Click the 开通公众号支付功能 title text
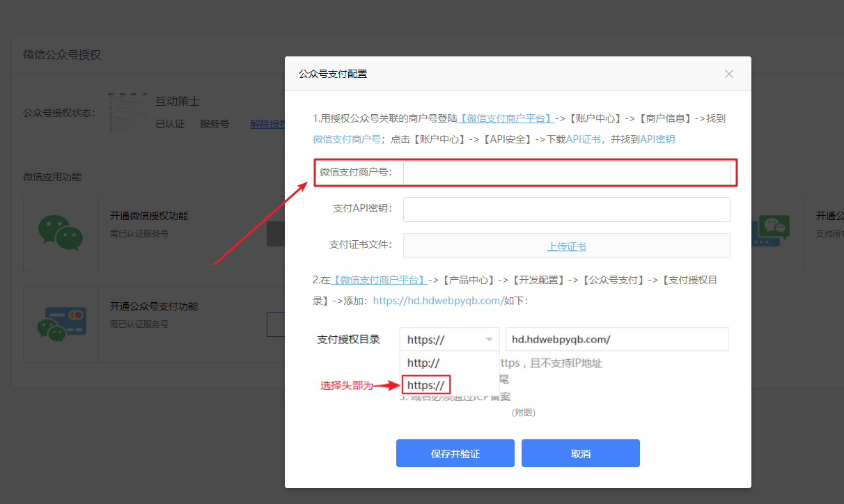The height and width of the screenshot is (504, 844). tap(154, 306)
